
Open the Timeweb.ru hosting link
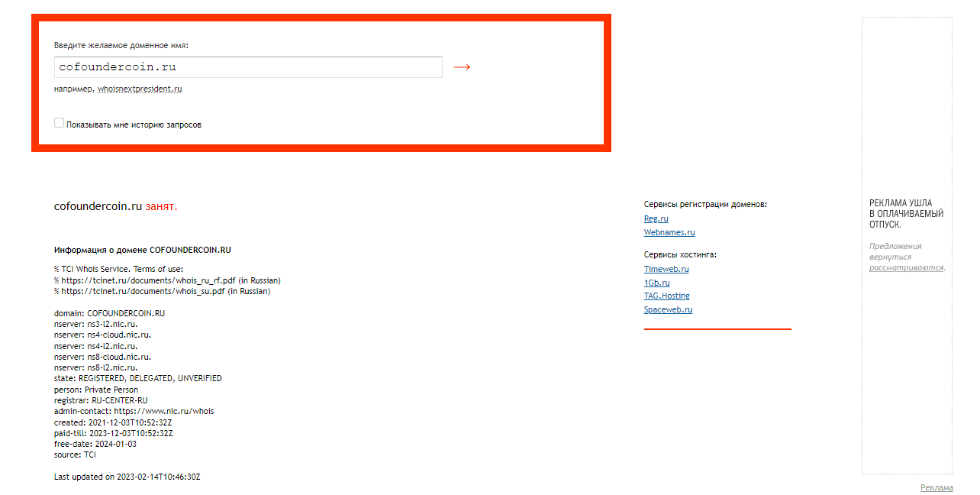[666, 269]
